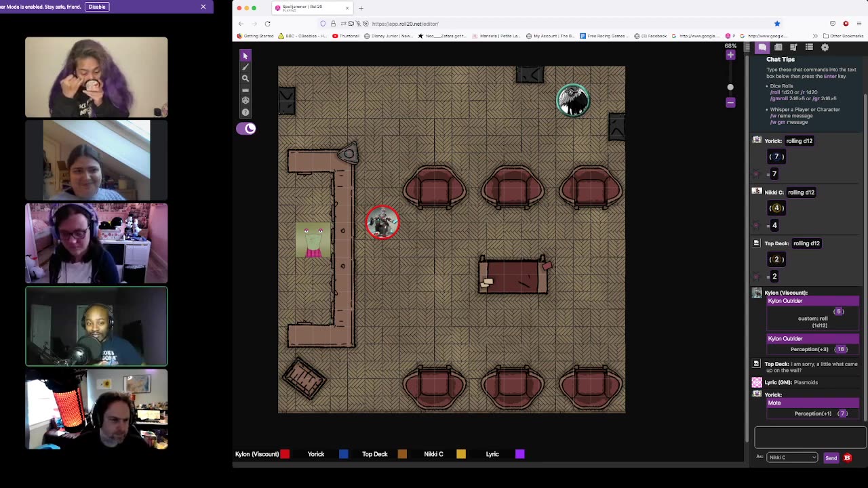
Task: Adjust the map zoom slider handle
Action: coord(730,87)
